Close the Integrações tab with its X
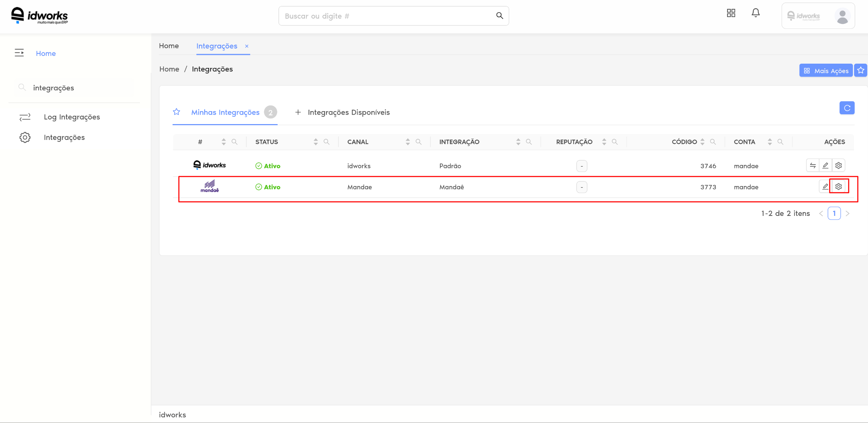 tap(246, 46)
